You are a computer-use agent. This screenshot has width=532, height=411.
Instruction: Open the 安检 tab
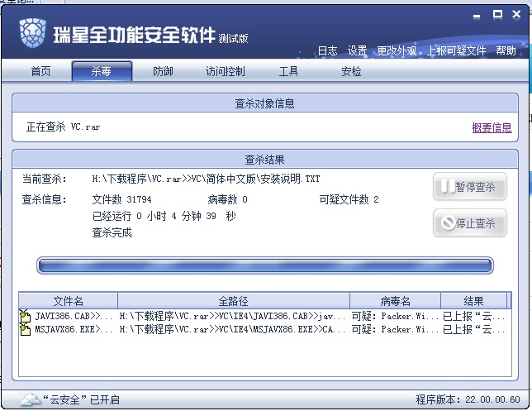pyautogui.click(x=351, y=71)
